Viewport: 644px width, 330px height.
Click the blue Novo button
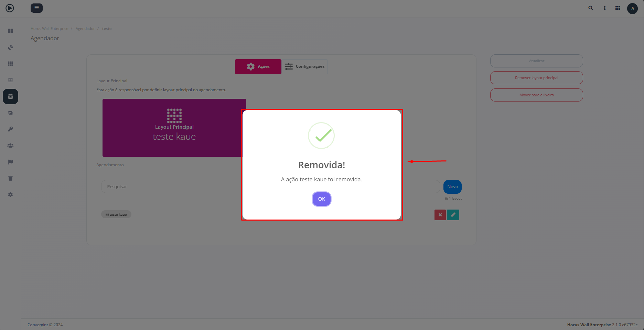pyautogui.click(x=452, y=187)
